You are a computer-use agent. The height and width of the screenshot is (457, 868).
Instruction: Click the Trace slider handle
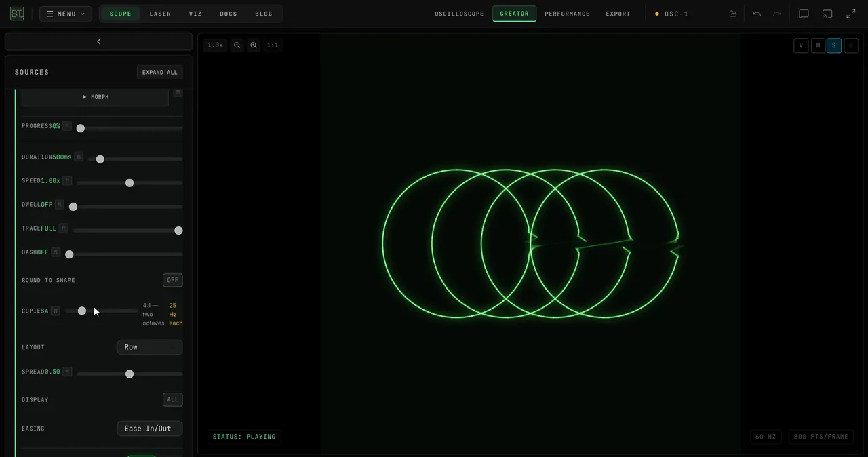point(178,231)
